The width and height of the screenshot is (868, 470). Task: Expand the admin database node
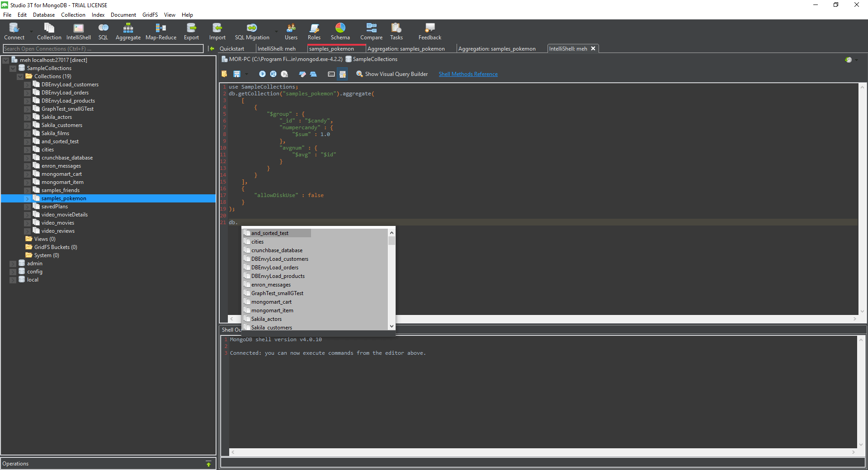[x=13, y=263]
